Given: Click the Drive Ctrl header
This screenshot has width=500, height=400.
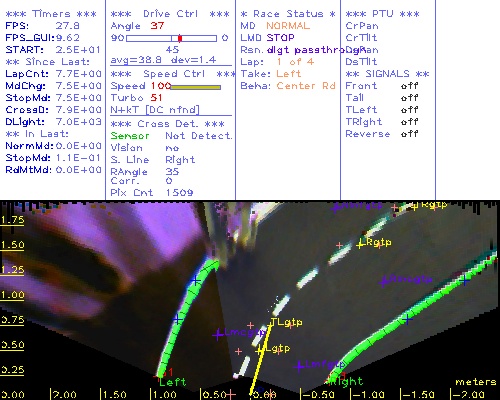Looking at the screenshot, I should [170, 14].
